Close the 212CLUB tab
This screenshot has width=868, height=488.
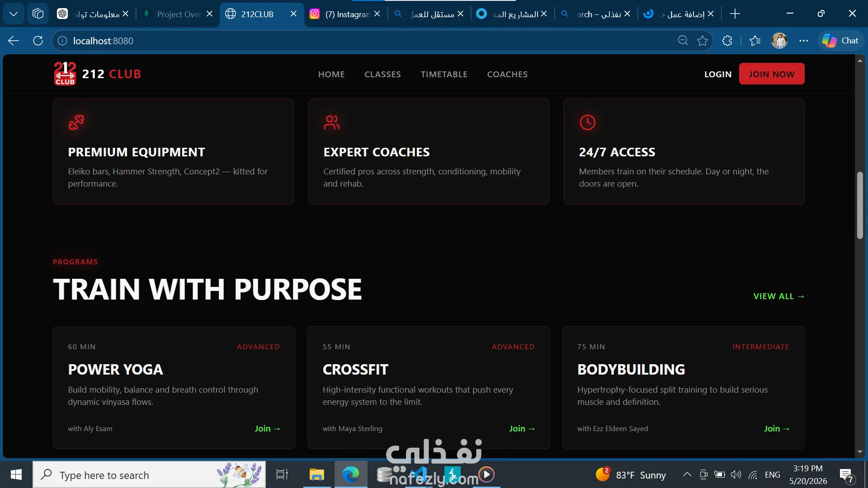tap(293, 14)
